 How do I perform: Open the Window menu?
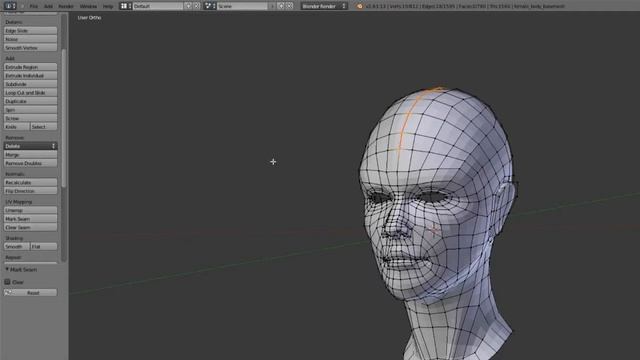pyautogui.click(x=88, y=6)
